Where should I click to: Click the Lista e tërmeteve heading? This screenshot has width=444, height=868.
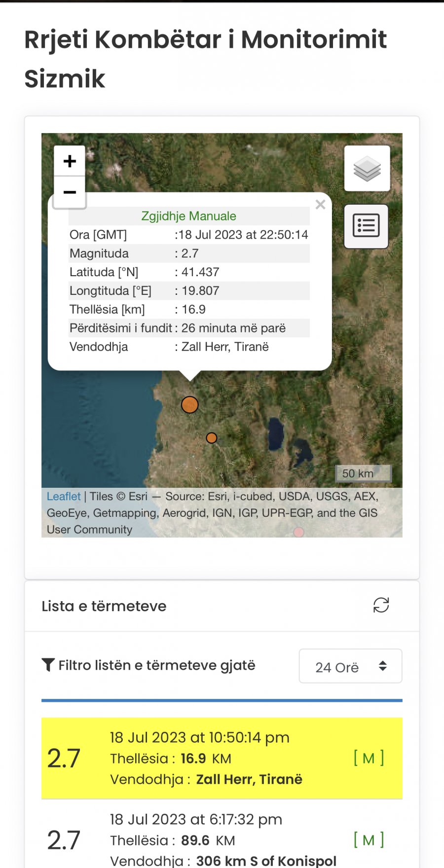click(104, 606)
